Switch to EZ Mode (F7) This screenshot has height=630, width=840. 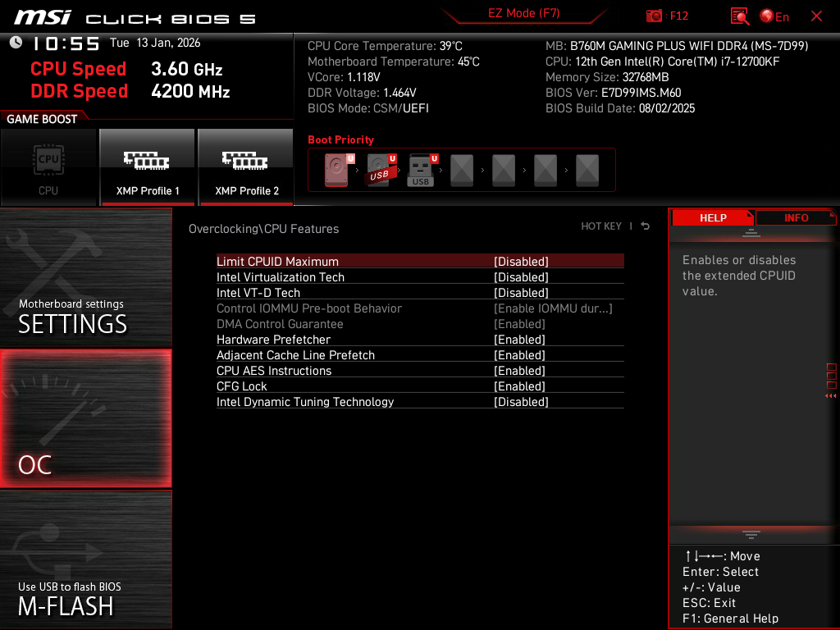pyautogui.click(x=523, y=13)
